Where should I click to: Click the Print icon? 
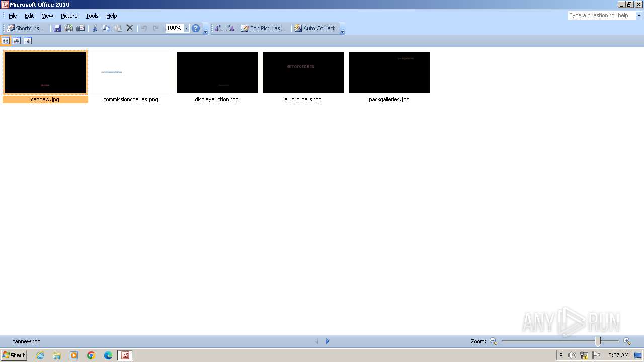(69, 28)
